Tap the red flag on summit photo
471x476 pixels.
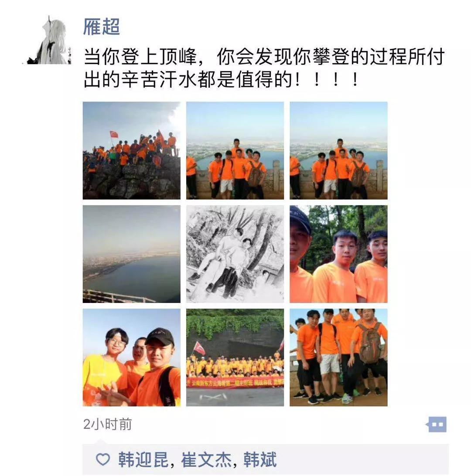pos(114,134)
